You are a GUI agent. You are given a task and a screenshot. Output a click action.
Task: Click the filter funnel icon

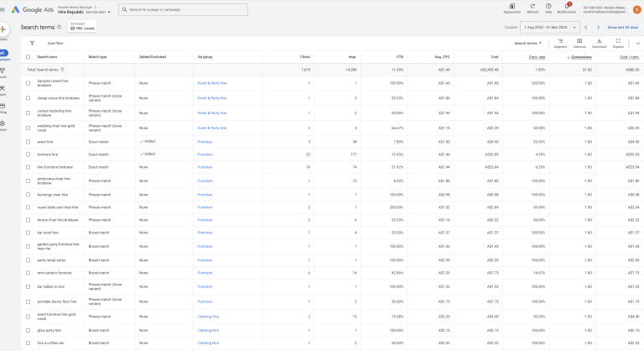coord(32,43)
